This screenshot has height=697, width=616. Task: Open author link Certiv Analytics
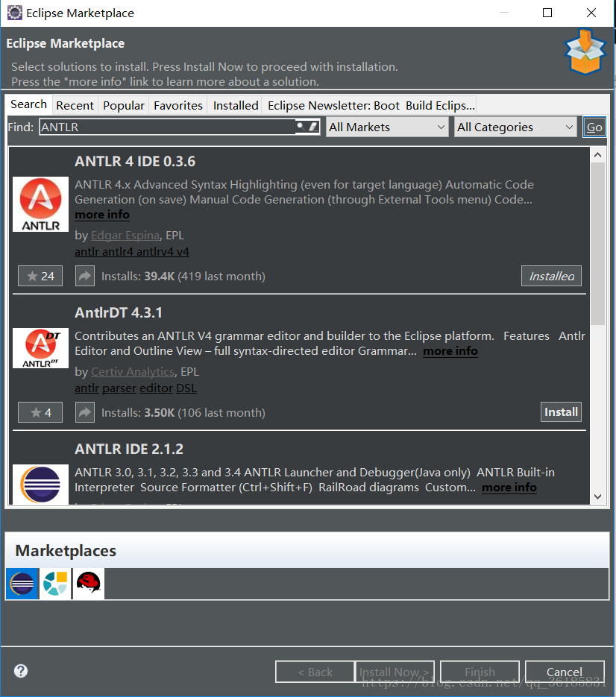click(x=133, y=372)
